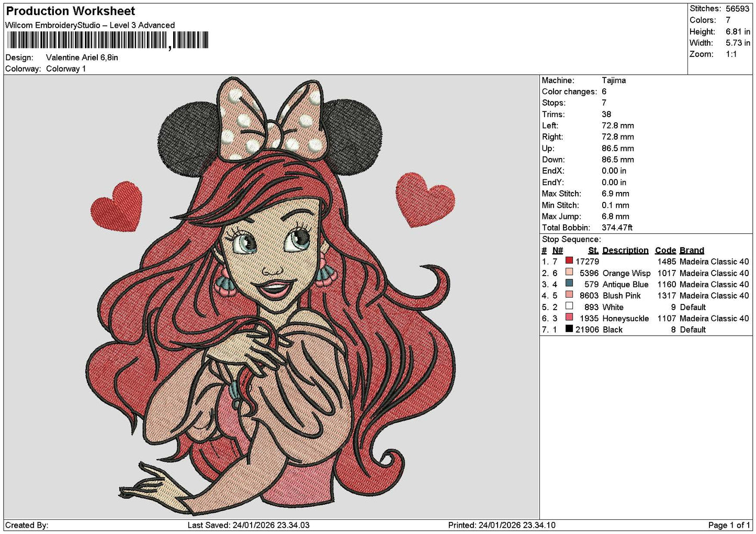Image resolution: width=756 pixels, height=534 pixels.
Task: Click the 'Brand' column header
Action: tap(692, 251)
